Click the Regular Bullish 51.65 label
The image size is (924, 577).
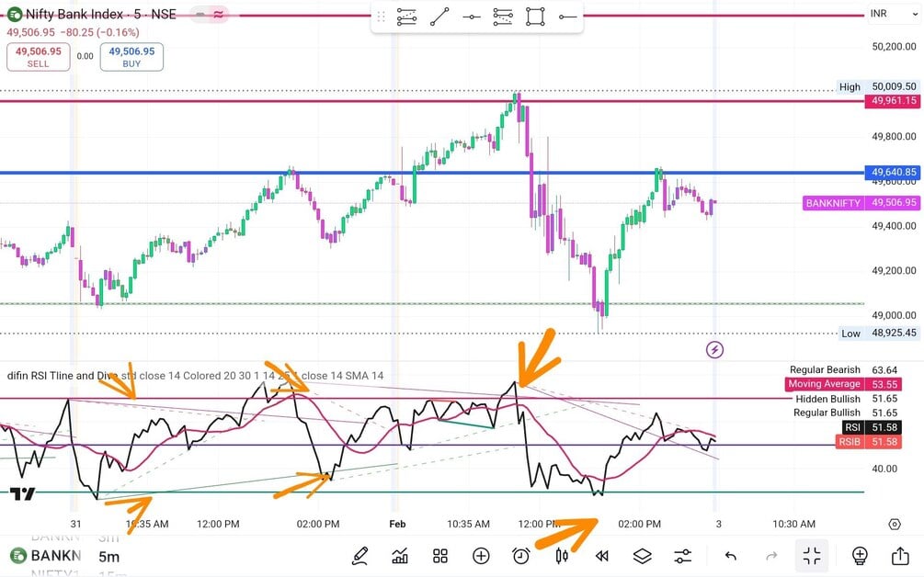[x=845, y=413]
